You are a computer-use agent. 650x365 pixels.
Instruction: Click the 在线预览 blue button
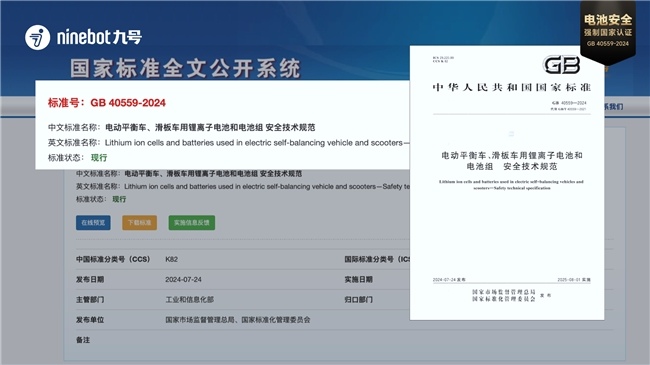(93, 223)
